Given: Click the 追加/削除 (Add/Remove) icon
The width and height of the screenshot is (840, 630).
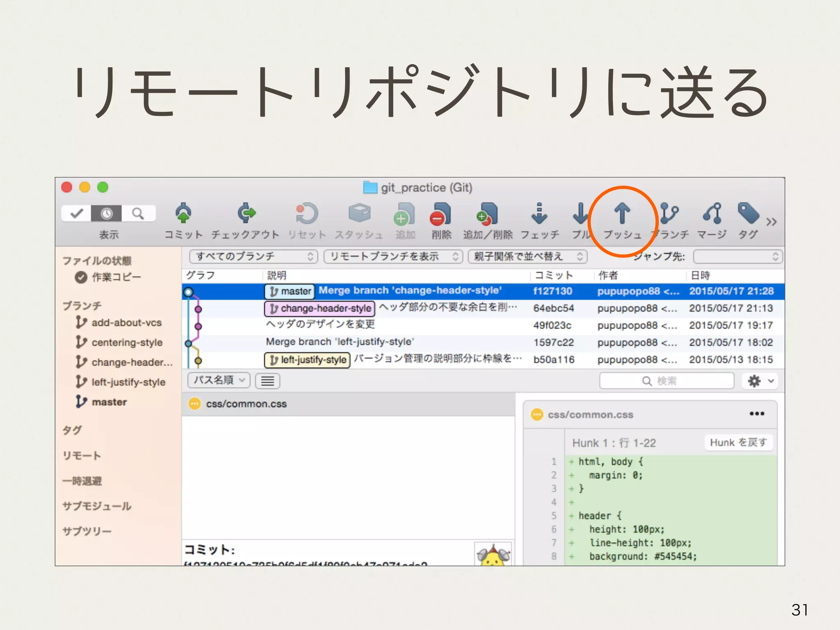Looking at the screenshot, I should coord(487,214).
